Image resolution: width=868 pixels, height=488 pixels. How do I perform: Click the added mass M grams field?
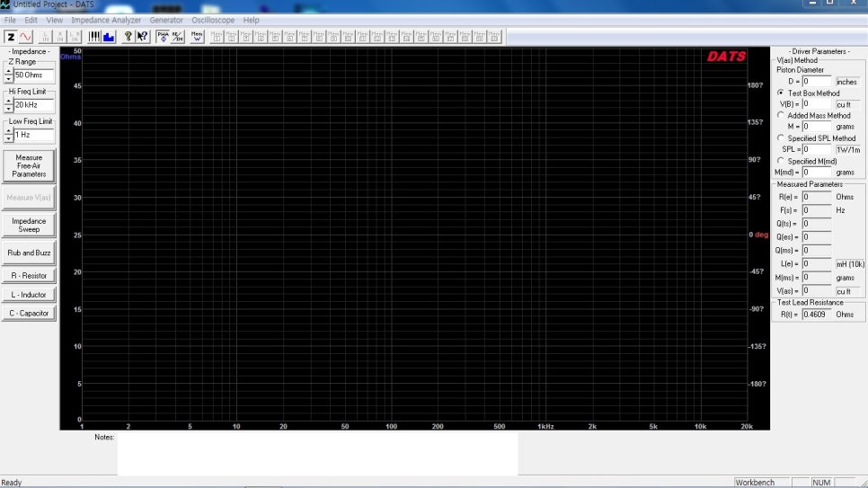(817, 127)
